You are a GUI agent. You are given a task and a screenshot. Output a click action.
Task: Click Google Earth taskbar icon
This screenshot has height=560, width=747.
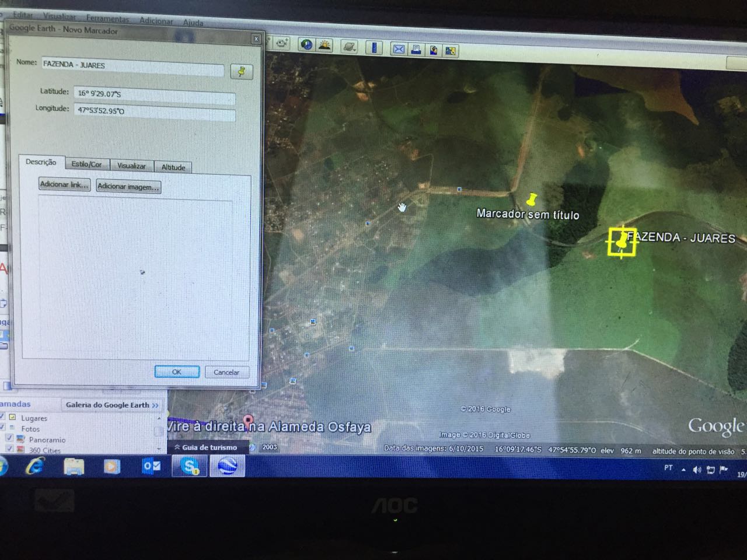coord(228,466)
